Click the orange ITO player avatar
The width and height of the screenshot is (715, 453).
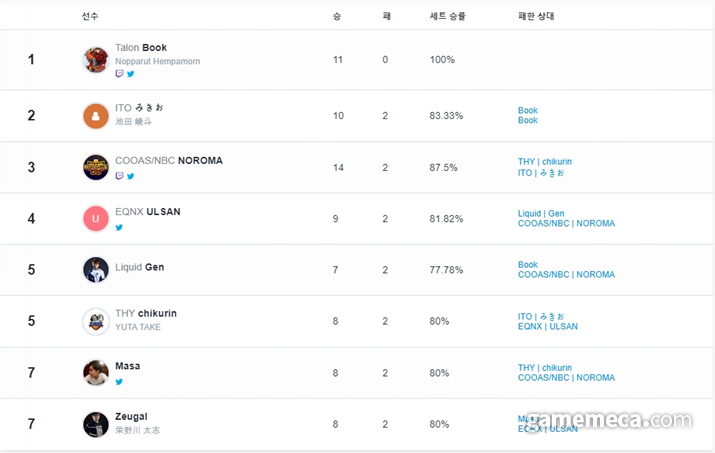[96, 116]
